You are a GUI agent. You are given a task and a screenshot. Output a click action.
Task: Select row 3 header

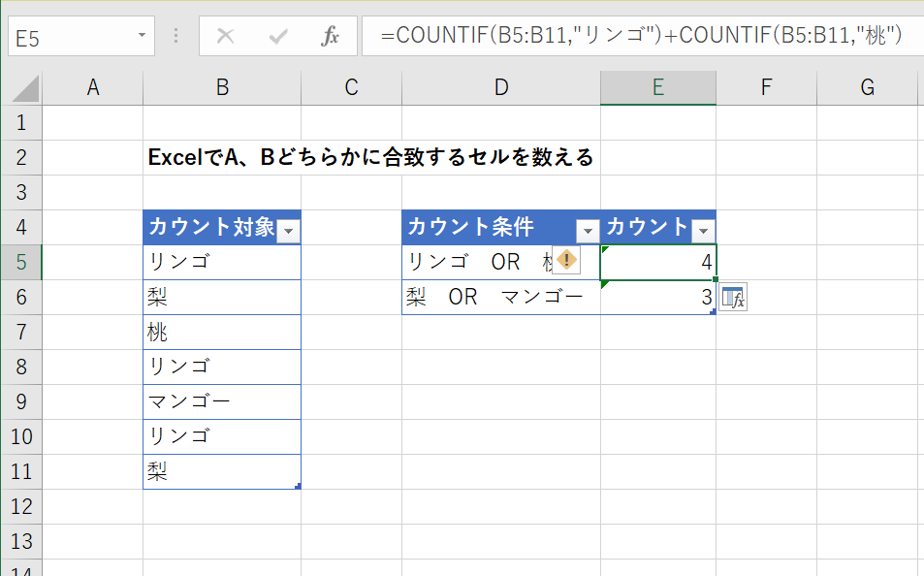(21, 192)
